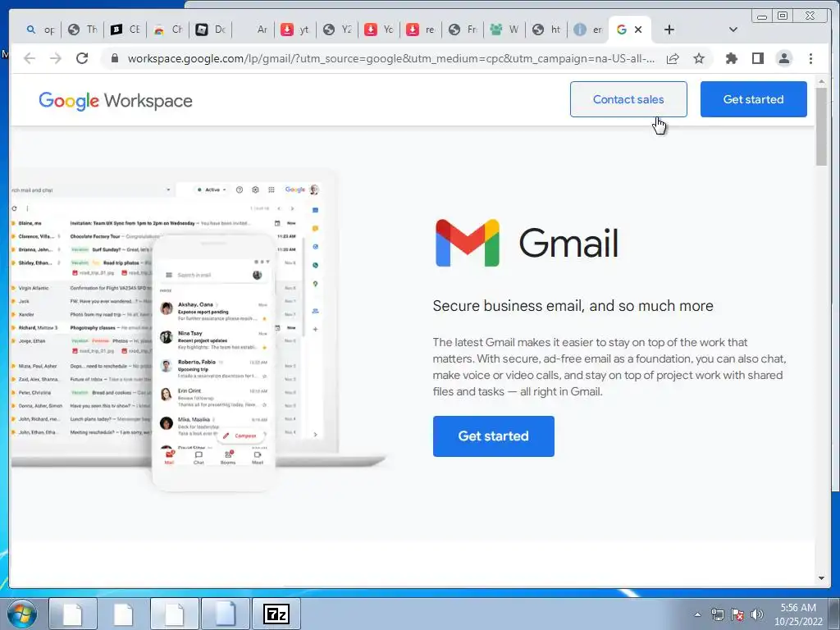Screen dimensions: 840x630
Task: Open the first blank document taskbar icon
Action: 73,614
